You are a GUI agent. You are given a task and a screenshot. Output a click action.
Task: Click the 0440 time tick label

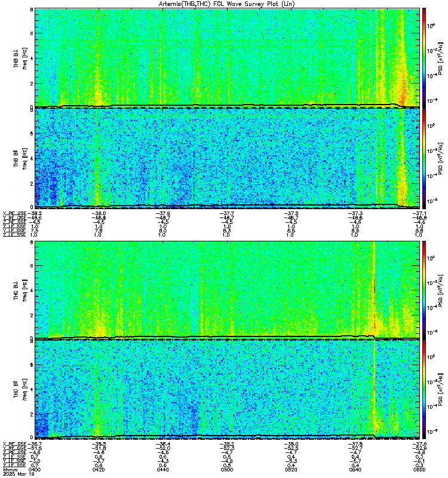click(162, 470)
